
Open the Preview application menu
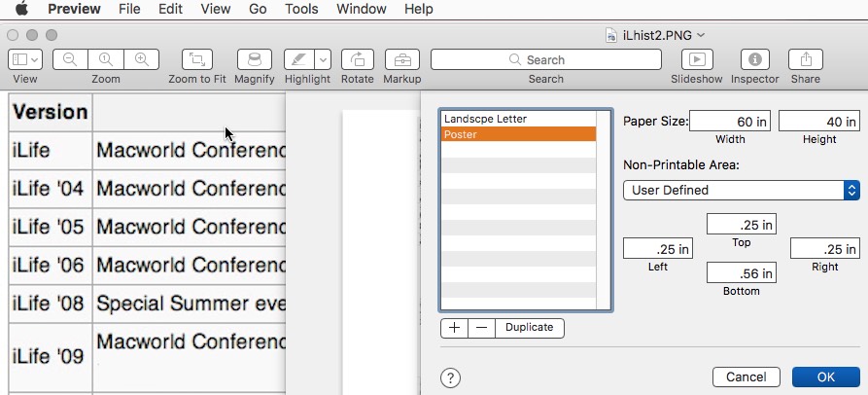tap(74, 9)
